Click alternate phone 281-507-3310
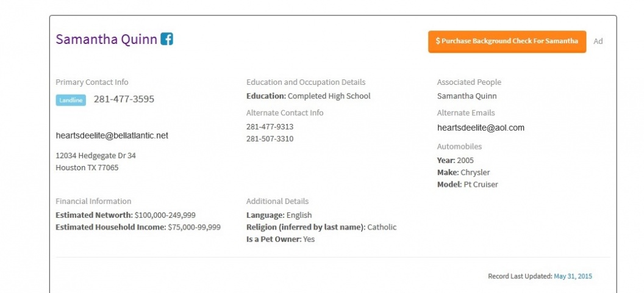644x293 pixels. [x=270, y=139]
